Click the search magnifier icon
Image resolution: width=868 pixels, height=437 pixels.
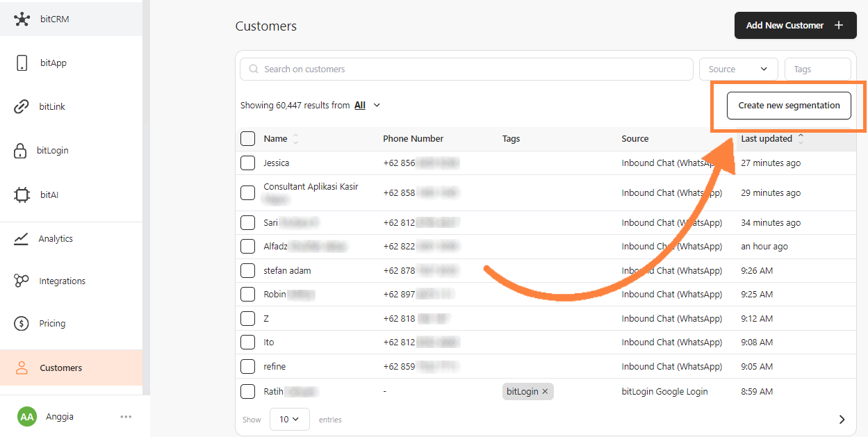[254, 69]
